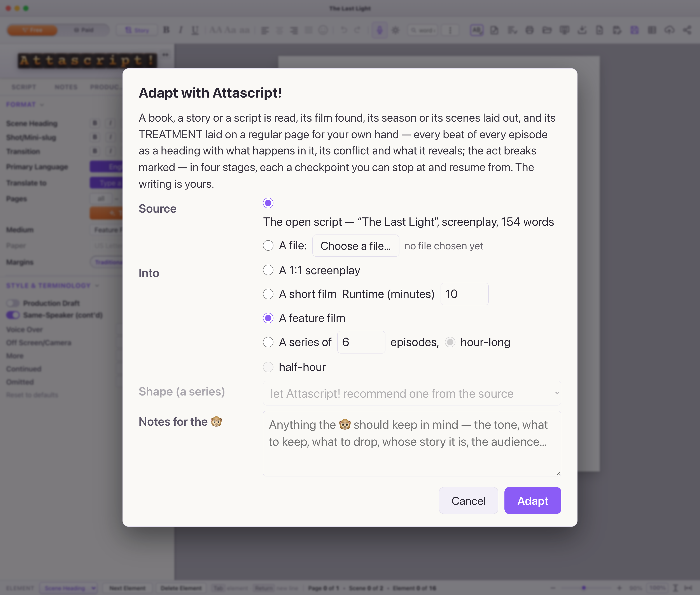The width and height of the screenshot is (700, 595).
Task: Choose the 1:1 screenplay option
Action: click(x=268, y=270)
